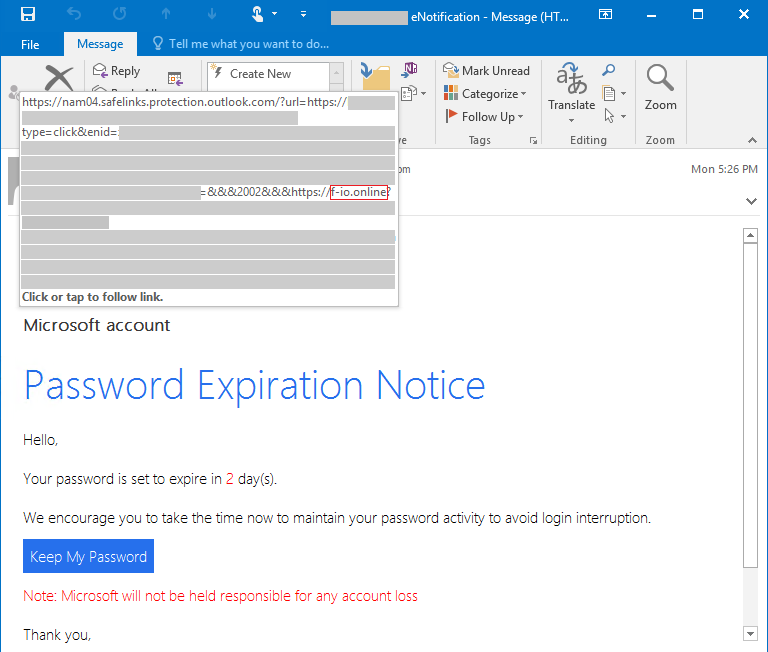The image size is (768, 652).
Task: Open Rules/Actions dropdown icon
Action: click(x=413, y=93)
